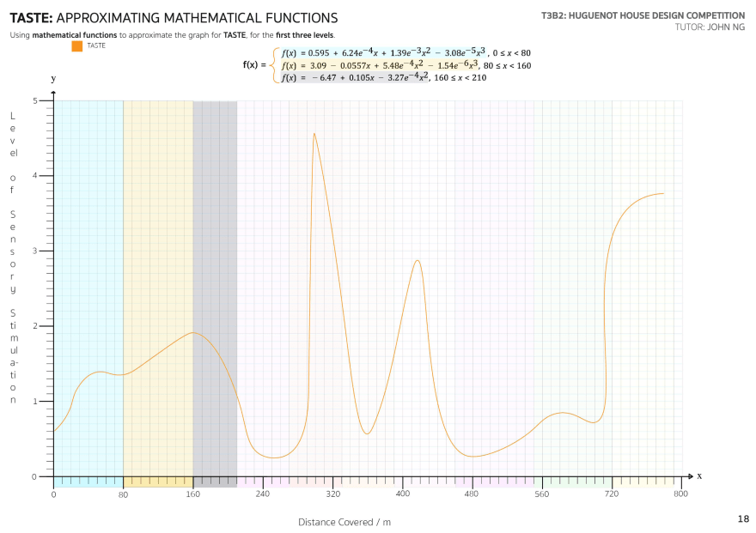
Task: Click the orange TASTE legend swatch
Action: (77, 46)
